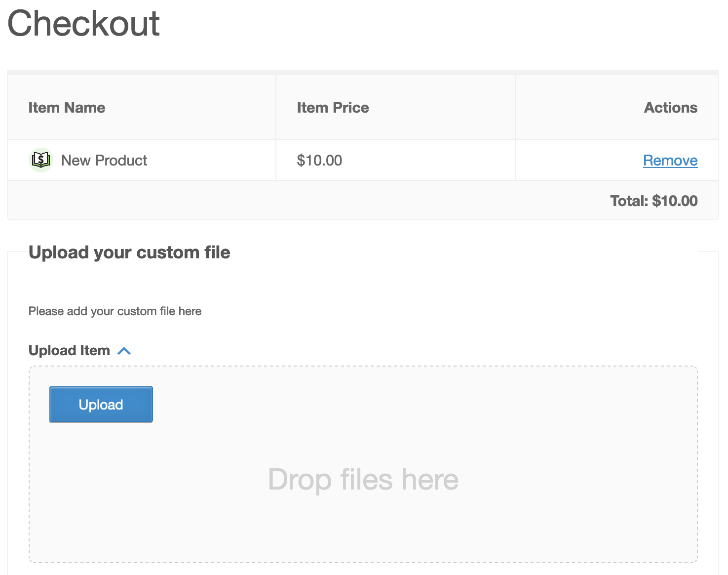Click the checkout items table row

345,160
